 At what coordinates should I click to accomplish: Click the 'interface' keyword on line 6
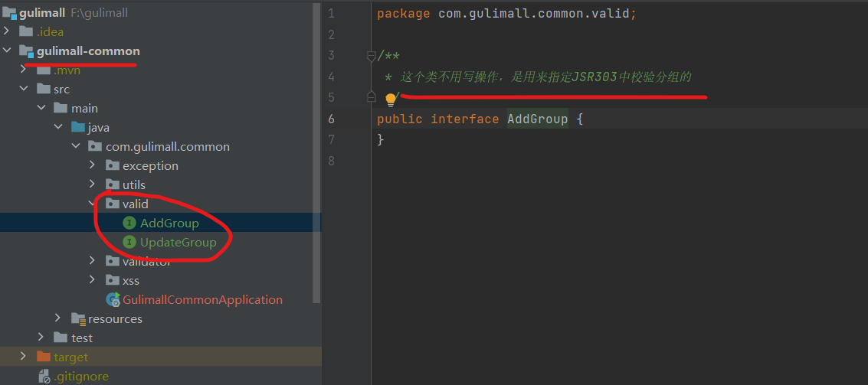point(465,119)
